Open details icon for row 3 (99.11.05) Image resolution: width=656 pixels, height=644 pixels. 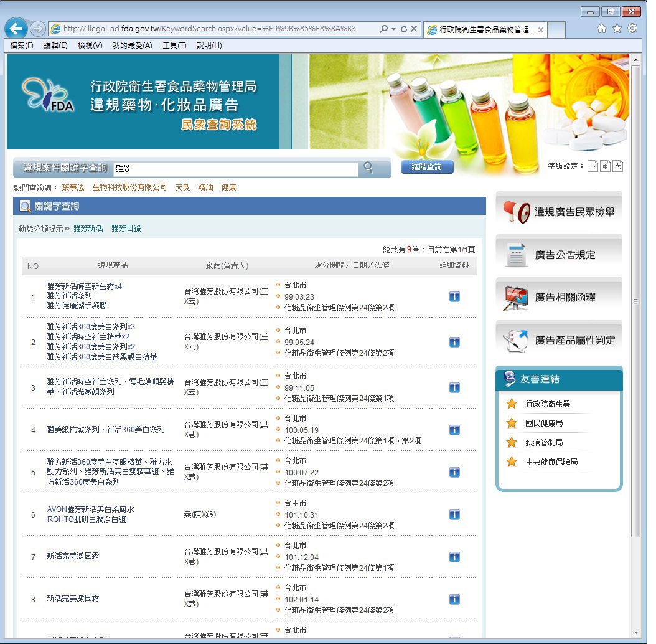pos(454,388)
